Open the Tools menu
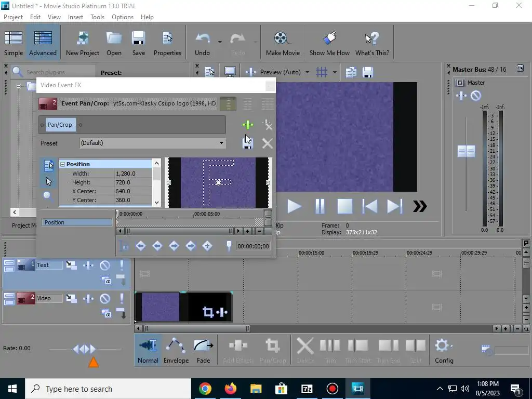The width and height of the screenshot is (532, 399). (97, 17)
